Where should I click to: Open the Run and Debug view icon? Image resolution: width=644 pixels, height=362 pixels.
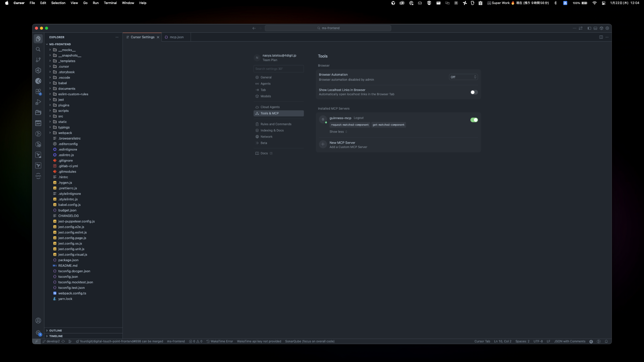[38, 102]
